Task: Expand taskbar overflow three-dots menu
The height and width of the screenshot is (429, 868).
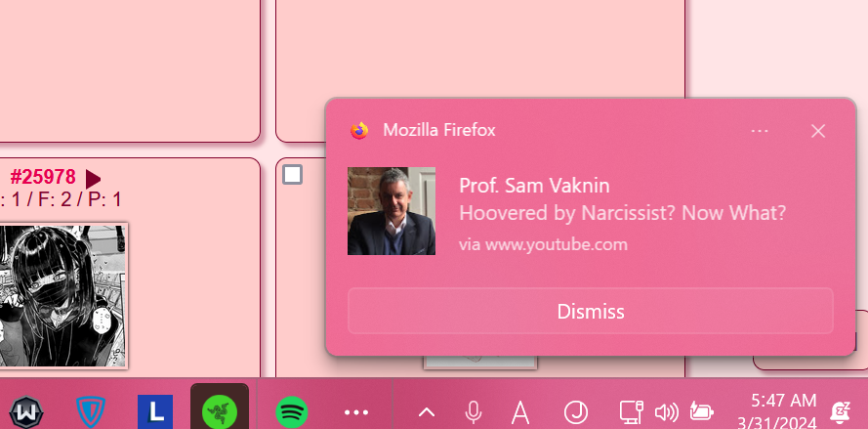Action: (x=355, y=412)
